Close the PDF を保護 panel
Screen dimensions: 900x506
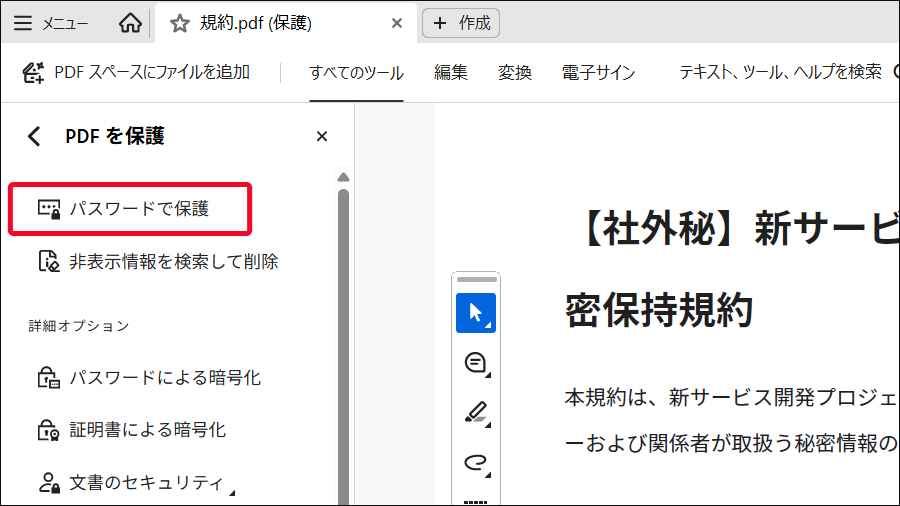(x=322, y=136)
